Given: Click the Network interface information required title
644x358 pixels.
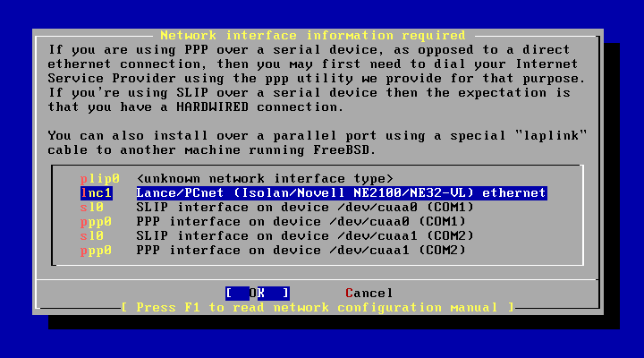Looking at the screenshot, I should [x=313, y=35].
